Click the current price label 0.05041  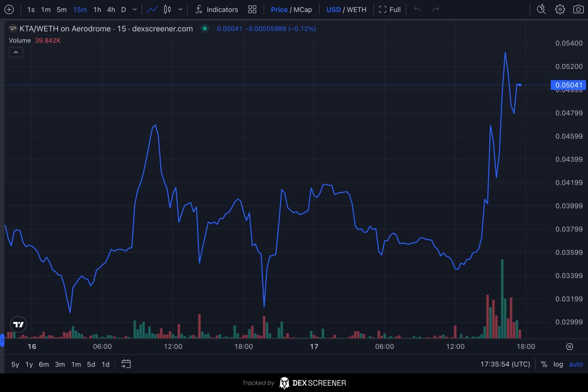click(568, 85)
